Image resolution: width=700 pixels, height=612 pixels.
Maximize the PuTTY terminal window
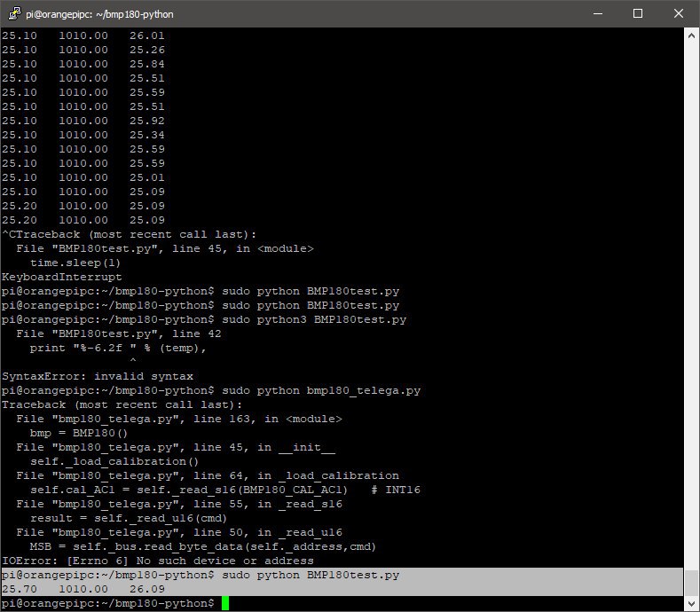pyautogui.click(x=638, y=14)
